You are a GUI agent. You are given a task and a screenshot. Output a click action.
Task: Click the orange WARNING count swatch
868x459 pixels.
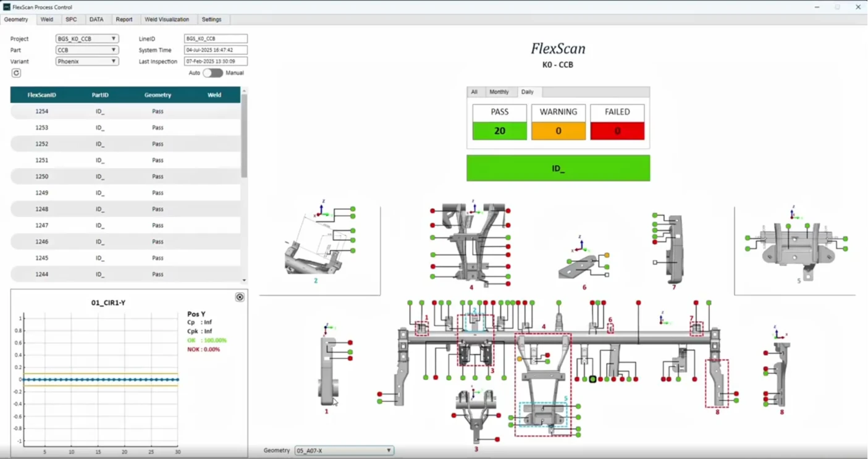tap(558, 131)
